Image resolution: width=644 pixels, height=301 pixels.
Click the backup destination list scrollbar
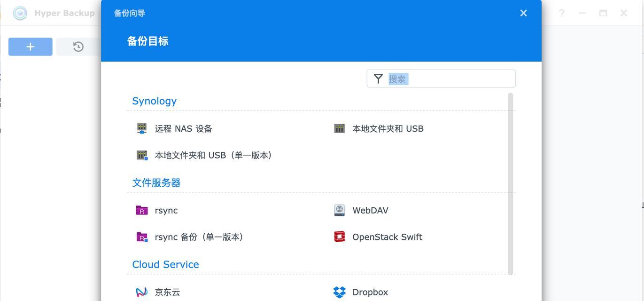(511, 183)
